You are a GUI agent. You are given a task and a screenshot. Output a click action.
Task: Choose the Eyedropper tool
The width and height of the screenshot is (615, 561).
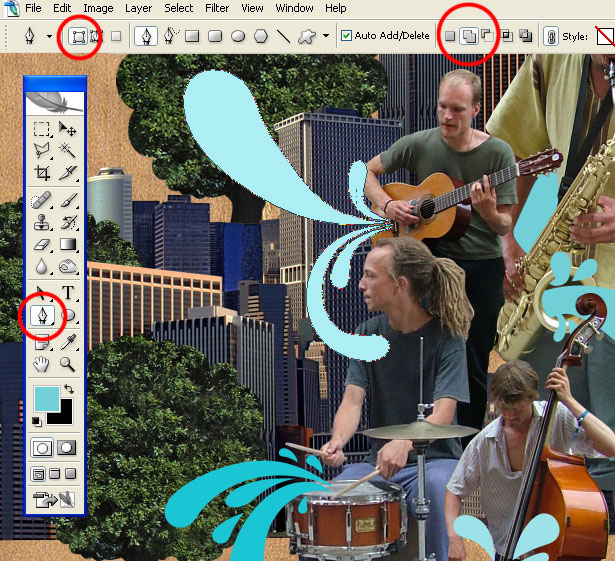click(67, 342)
